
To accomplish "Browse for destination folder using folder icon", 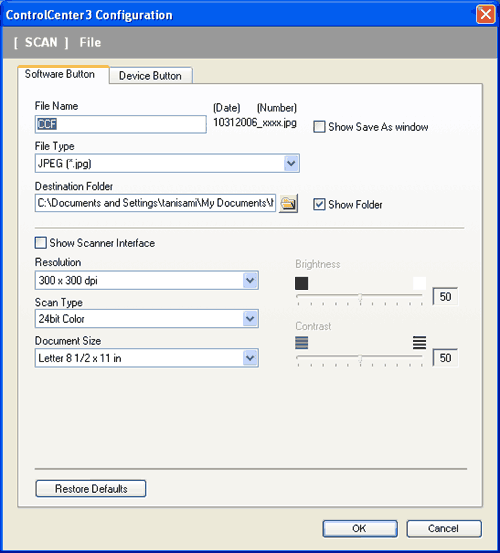I will [288, 203].
